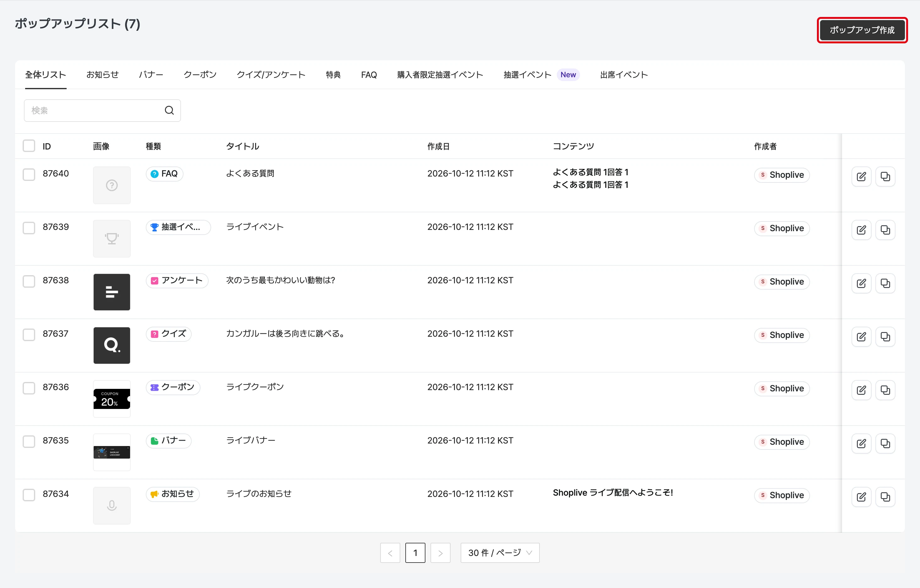Viewport: 920px width, 588px height.
Task: Select the checkbox for row 87639
Action: pos(29,228)
